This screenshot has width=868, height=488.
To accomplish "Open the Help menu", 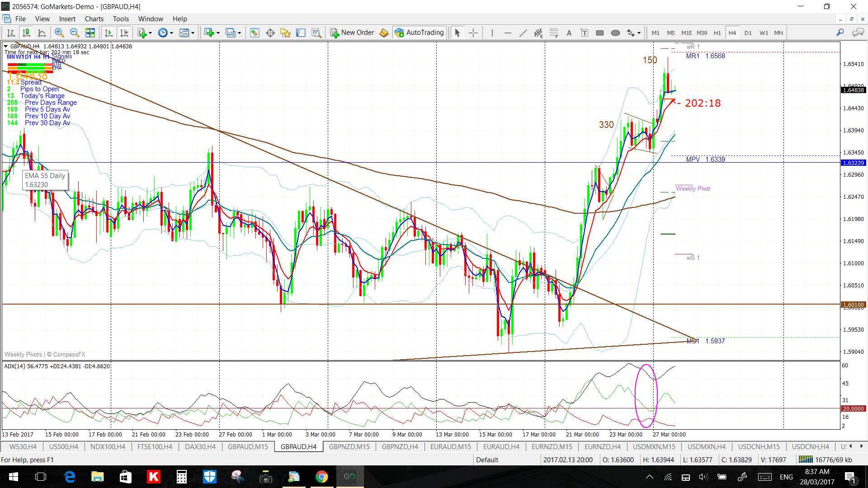I will pos(179,19).
